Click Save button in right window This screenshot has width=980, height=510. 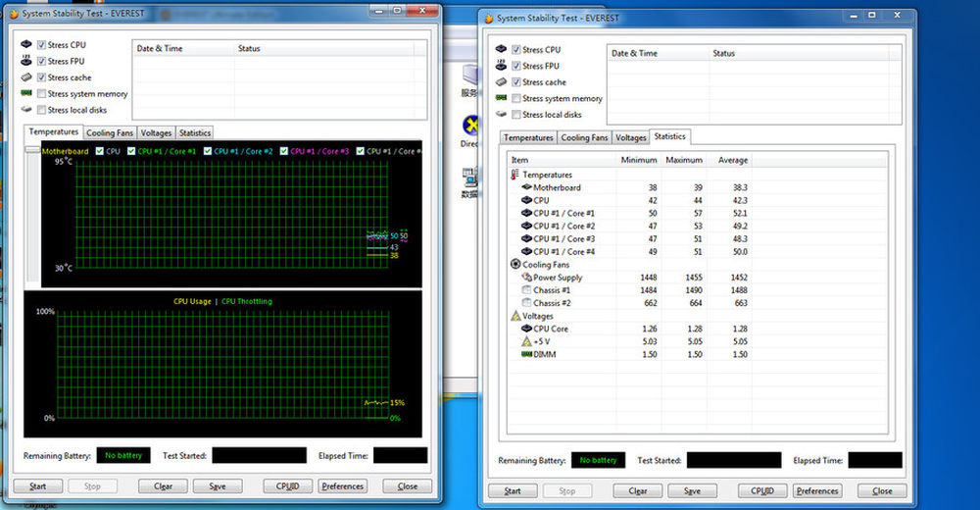coord(693,491)
